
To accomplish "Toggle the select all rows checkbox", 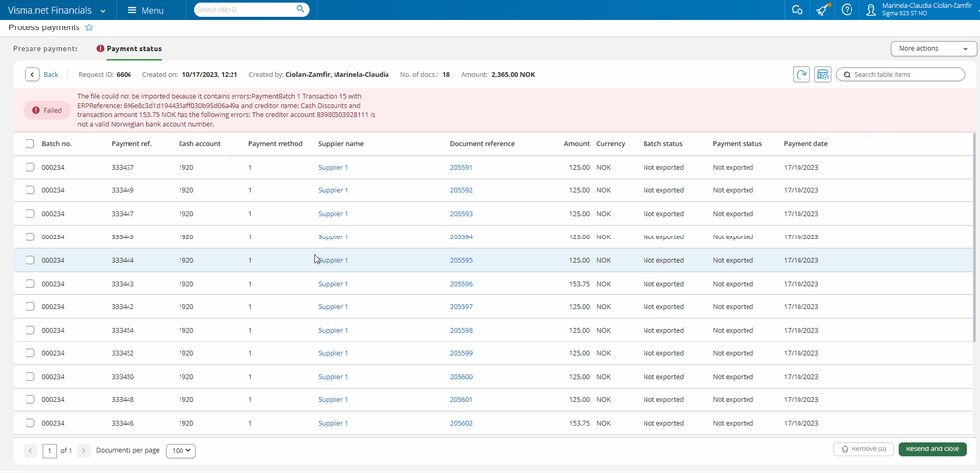I will pyautogui.click(x=30, y=144).
